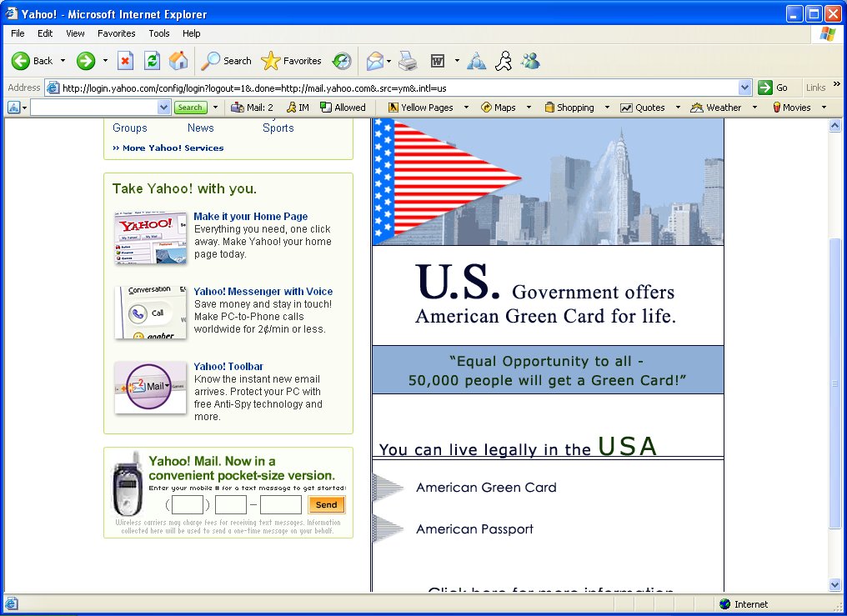
Task: Click the vertical scrollbar up arrow
Action: [834, 126]
